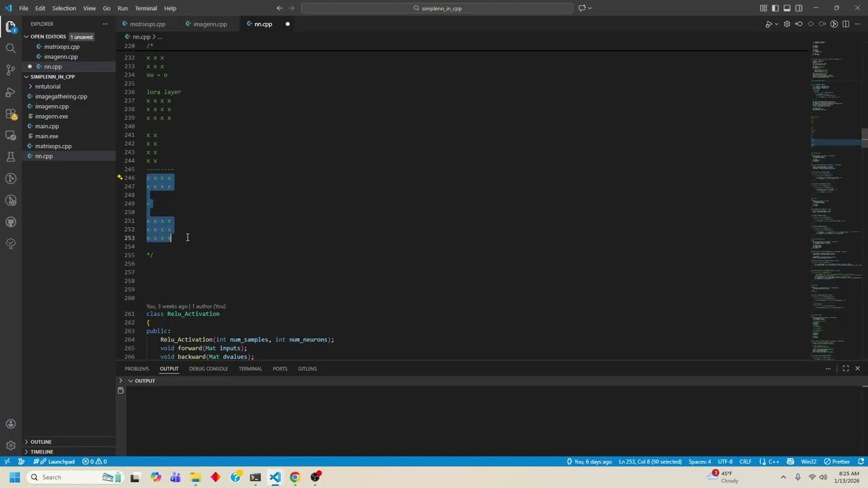This screenshot has height=488, width=868.
Task: Open Output panel ellipsis actions
Action: click(828, 369)
